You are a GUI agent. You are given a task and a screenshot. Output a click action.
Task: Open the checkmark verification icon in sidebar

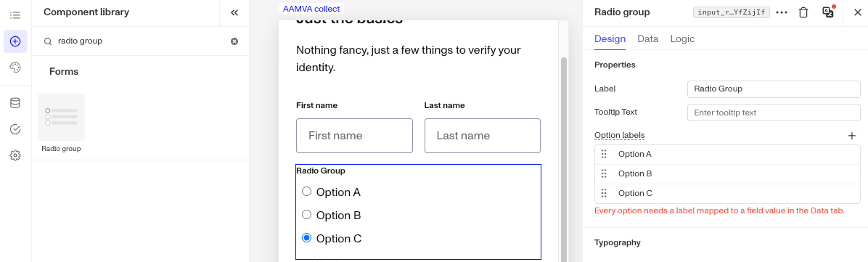[15, 129]
